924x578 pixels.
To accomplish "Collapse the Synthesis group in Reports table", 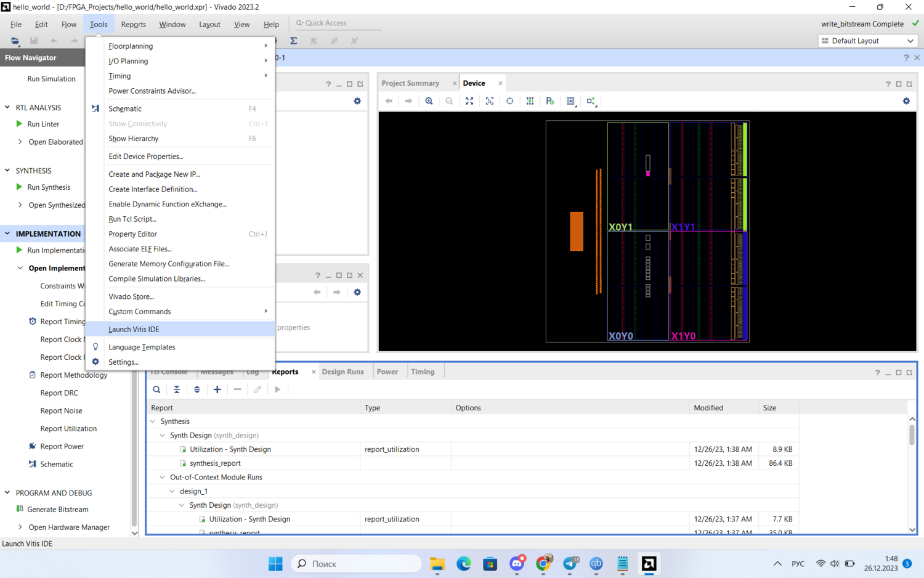I will pyautogui.click(x=153, y=421).
